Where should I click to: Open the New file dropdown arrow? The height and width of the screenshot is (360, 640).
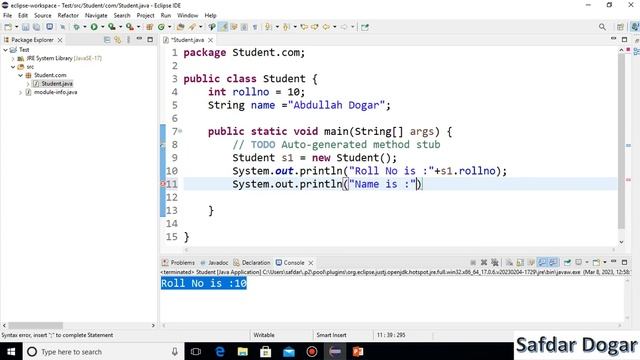pos(16,27)
